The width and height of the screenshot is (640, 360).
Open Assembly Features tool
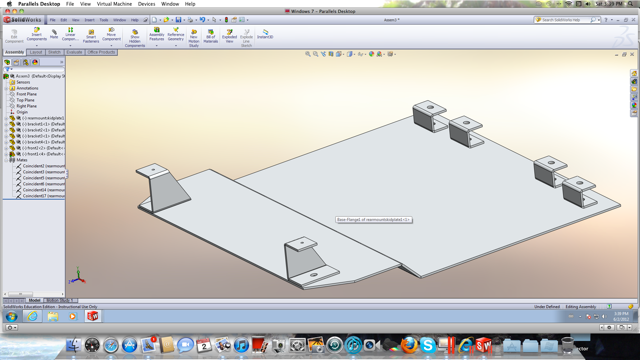pyautogui.click(x=156, y=34)
